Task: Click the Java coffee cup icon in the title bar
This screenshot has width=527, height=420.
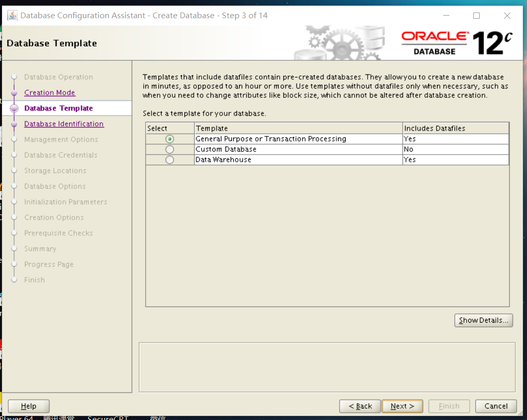Action: 12,15
